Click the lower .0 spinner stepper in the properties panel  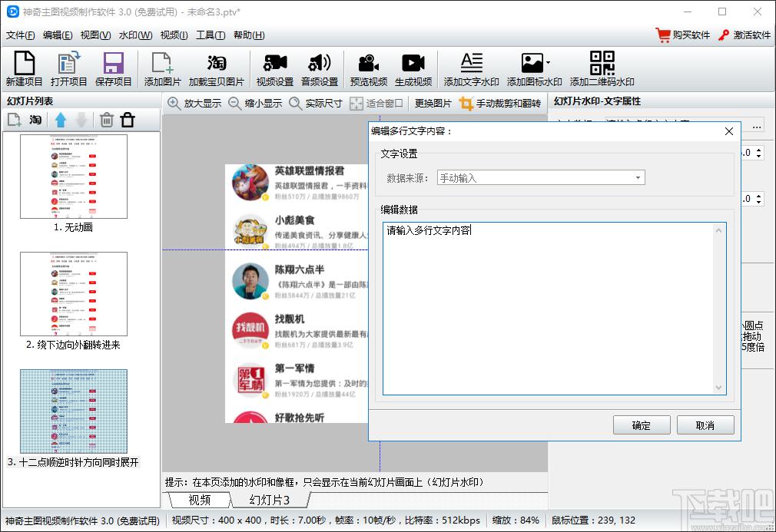[x=758, y=199]
